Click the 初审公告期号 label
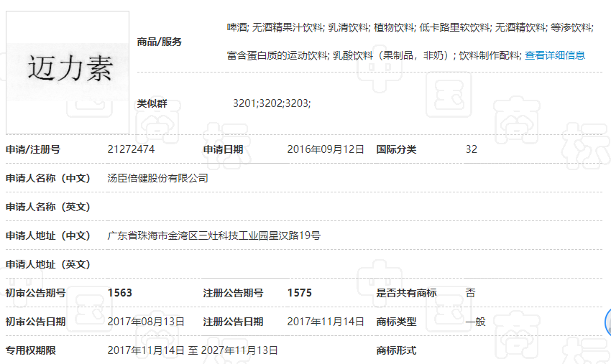611x364 pixels. coord(35,293)
